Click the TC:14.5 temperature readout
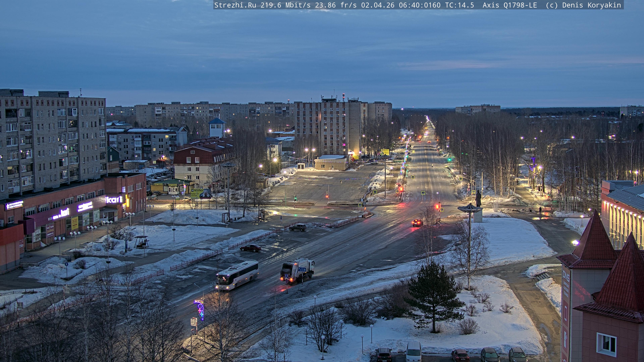Screen dimensions: 644x362 (460, 5)
